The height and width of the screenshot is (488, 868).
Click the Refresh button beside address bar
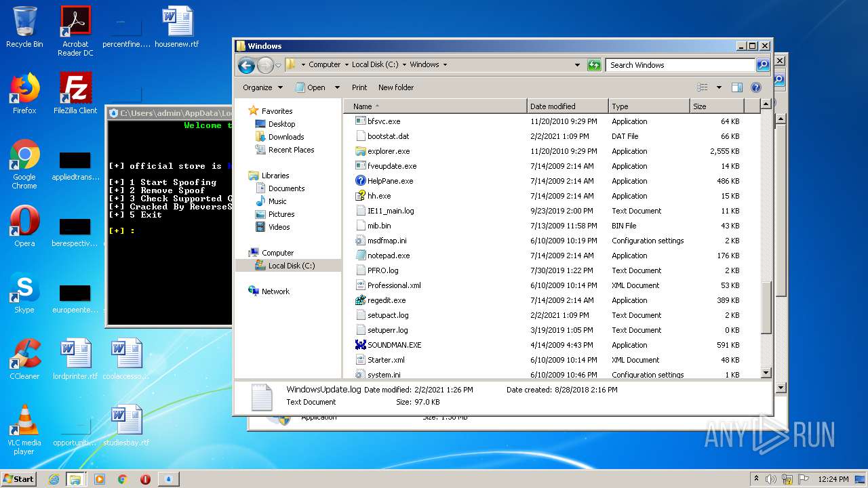click(594, 65)
